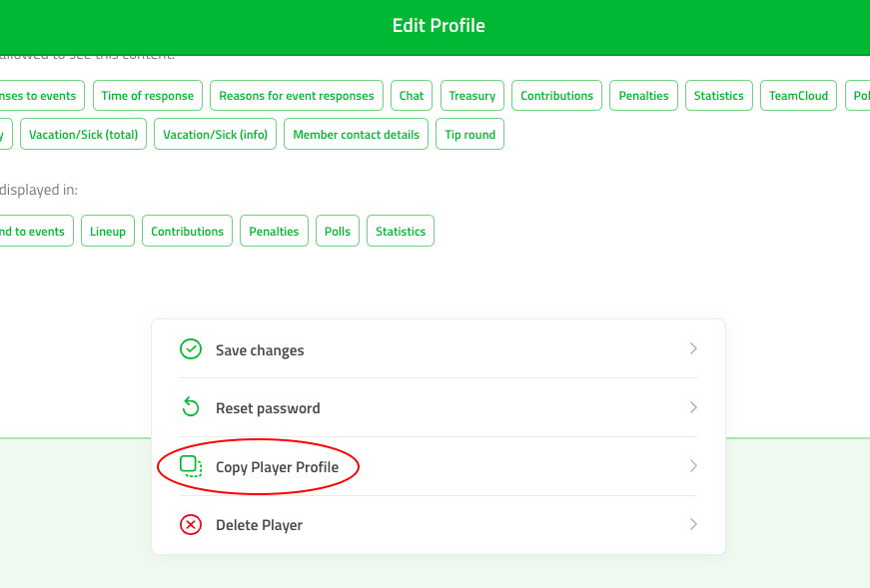Toggle the Member contact details tag
Screen dimensions: 870x588
pos(356,134)
